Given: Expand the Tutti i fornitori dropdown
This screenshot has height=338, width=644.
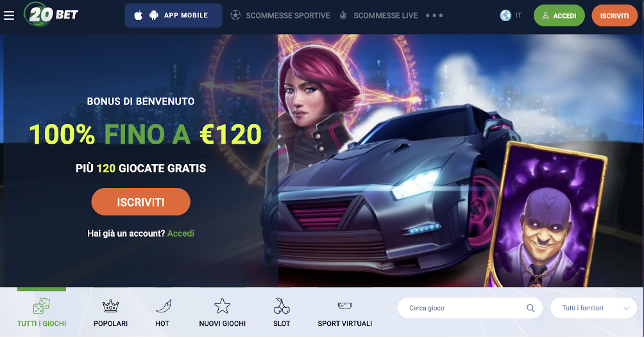Looking at the screenshot, I should coord(593,308).
